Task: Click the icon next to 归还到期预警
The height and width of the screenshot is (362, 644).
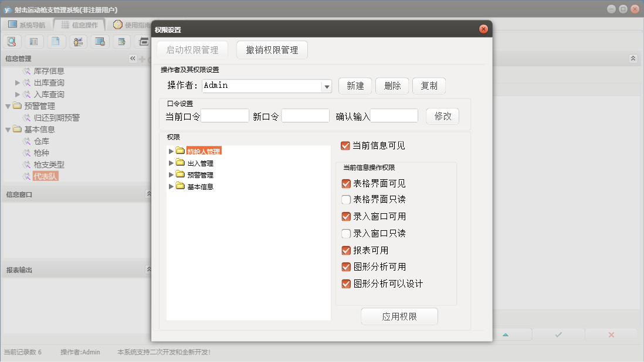Action: (27, 118)
